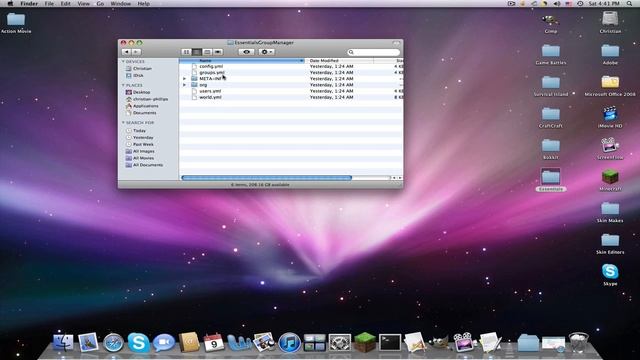Open Safari from the Dock
The width and height of the screenshot is (640, 360).
coord(113,343)
